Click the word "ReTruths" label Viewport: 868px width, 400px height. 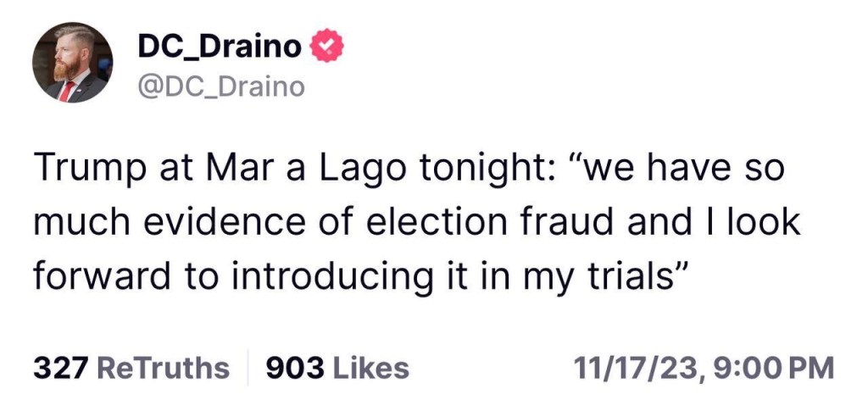[164, 369]
